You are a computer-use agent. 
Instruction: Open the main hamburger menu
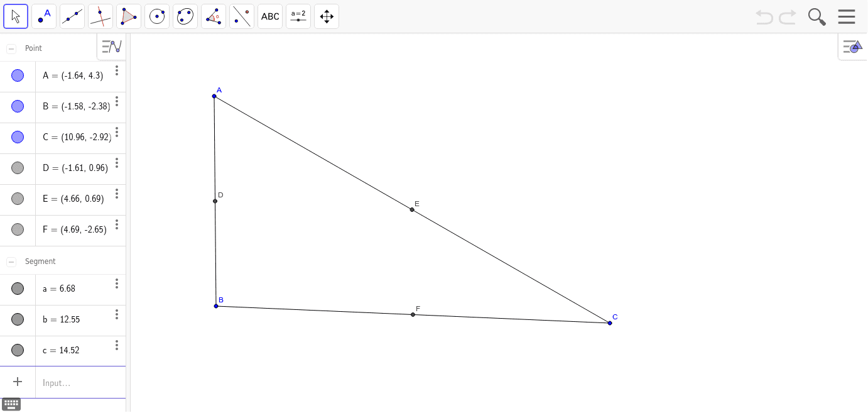click(x=847, y=17)
